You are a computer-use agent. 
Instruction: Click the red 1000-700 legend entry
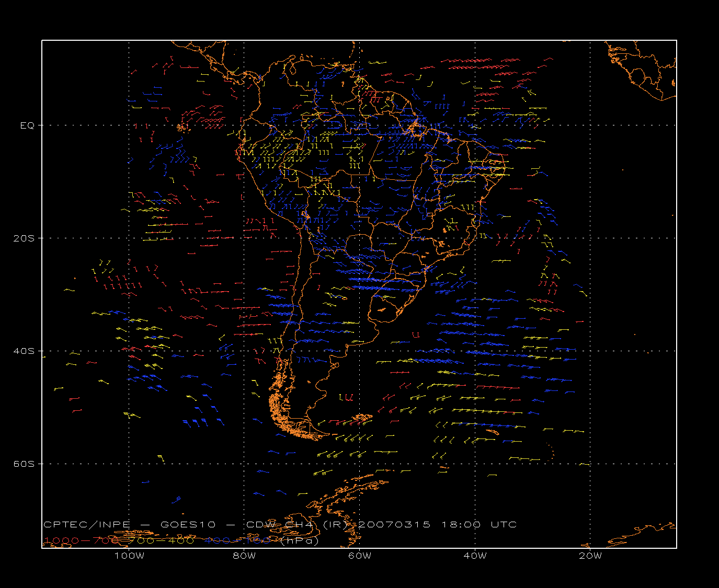click(82, 540)
